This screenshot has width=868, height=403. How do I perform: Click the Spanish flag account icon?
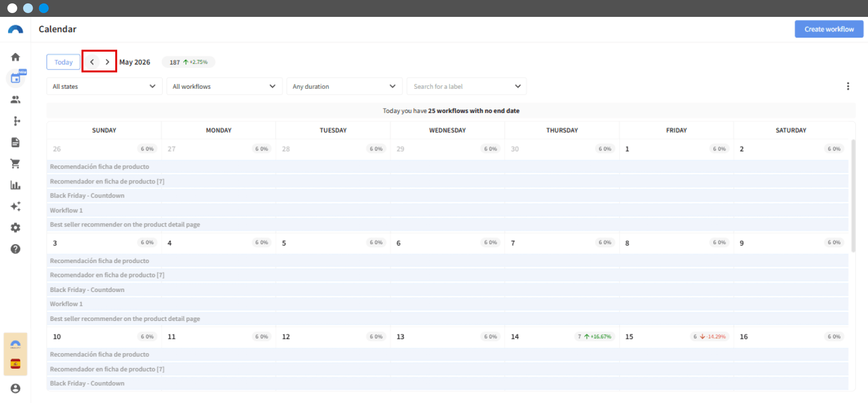[x=15, y=364]
